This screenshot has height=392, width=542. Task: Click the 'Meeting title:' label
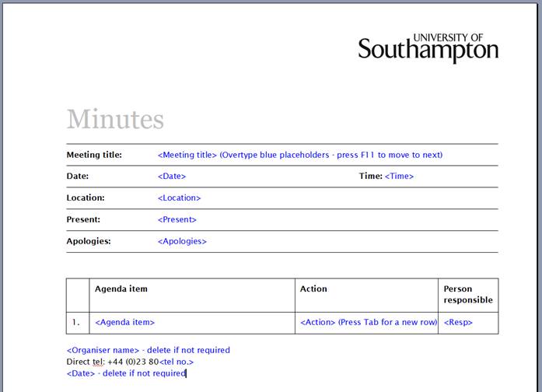tap(94, 155)
